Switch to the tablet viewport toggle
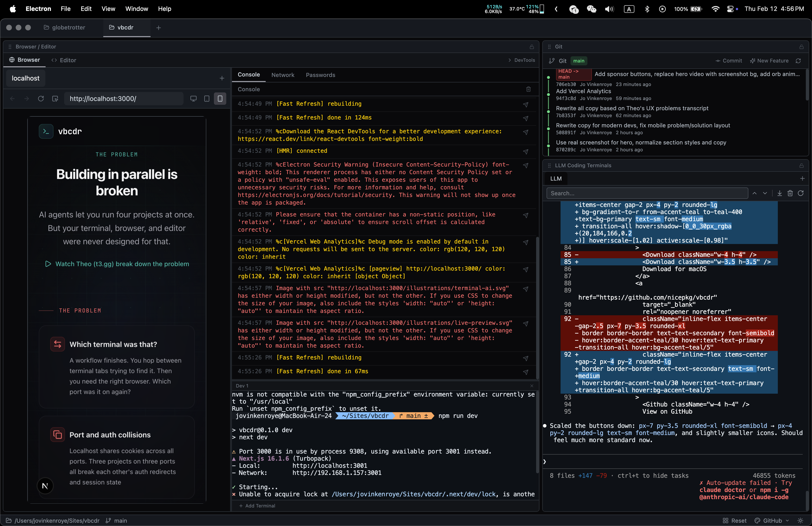 207,99
